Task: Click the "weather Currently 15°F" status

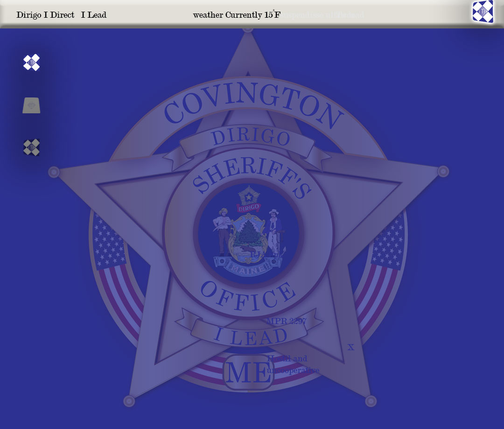Action: pos(237,15)
